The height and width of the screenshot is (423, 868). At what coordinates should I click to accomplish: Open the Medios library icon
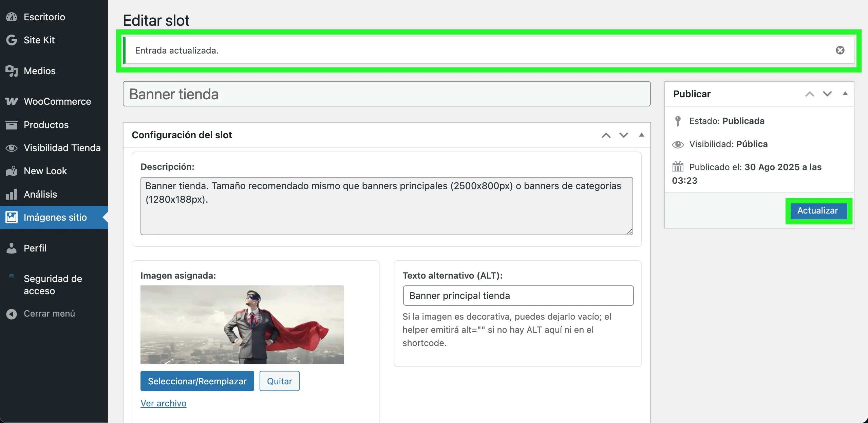[11, 71]
